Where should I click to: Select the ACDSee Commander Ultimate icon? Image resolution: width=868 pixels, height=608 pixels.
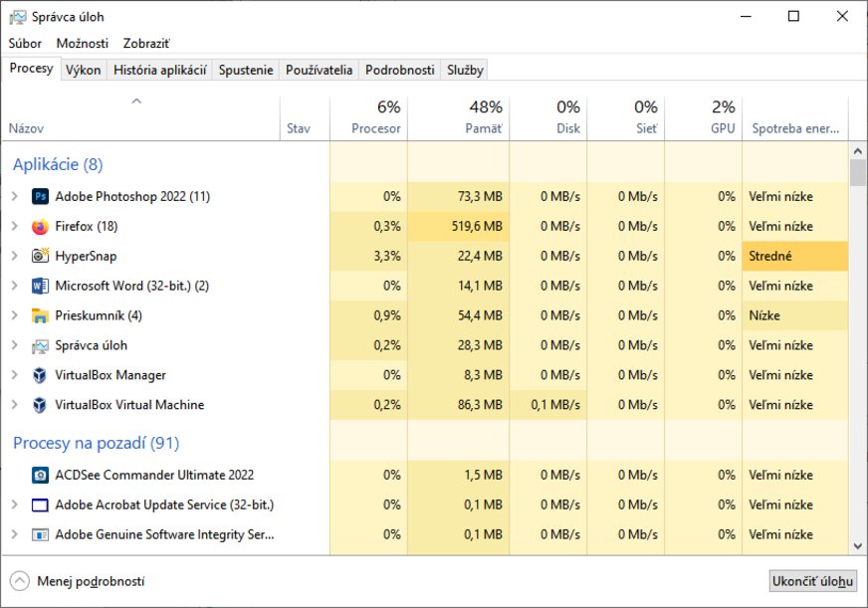pos(40,475)
